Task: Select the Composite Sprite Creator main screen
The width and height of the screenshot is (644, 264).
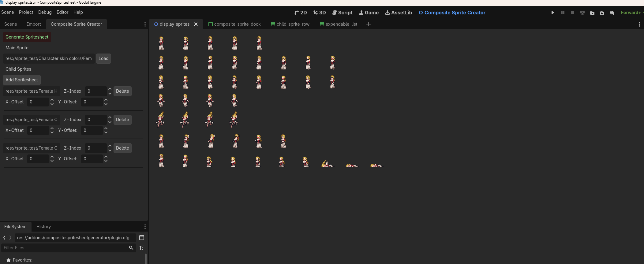Action: (x=452, y=13)
